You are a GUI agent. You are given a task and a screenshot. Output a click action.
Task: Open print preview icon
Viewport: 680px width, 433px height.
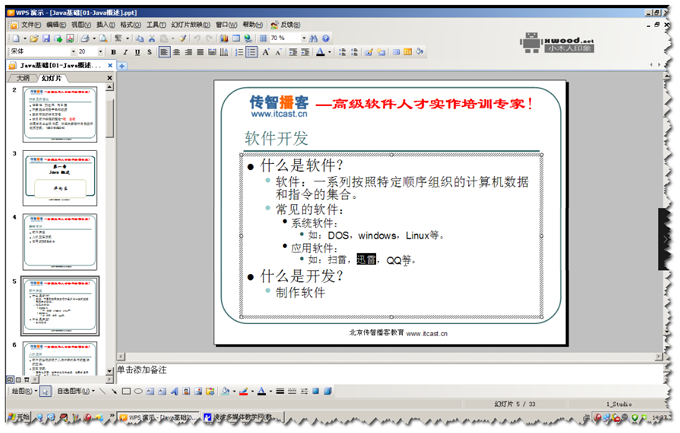point(103,39)
